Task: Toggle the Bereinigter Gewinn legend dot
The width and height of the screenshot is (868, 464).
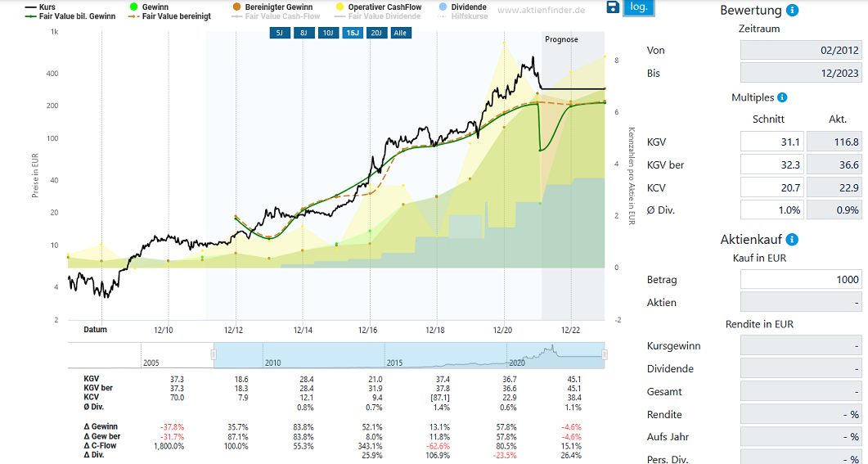Action: [x=236, y=7]
